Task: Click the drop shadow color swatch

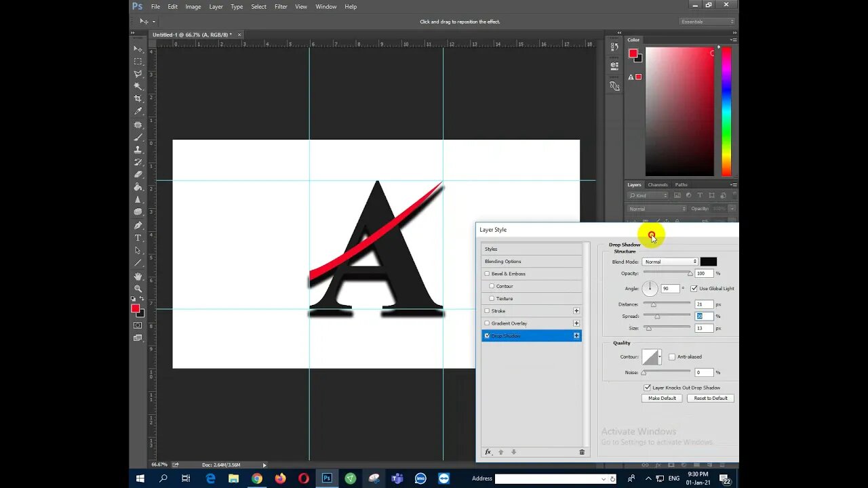Action: 709,262
